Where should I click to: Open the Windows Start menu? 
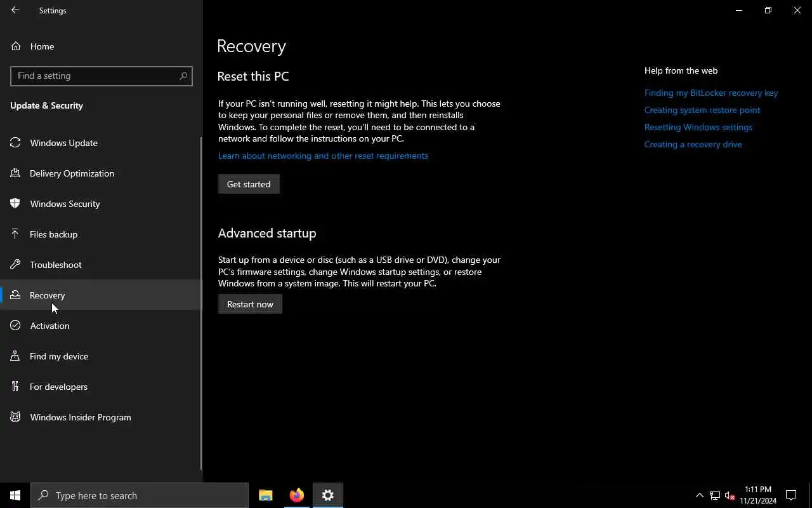point(15,495)
